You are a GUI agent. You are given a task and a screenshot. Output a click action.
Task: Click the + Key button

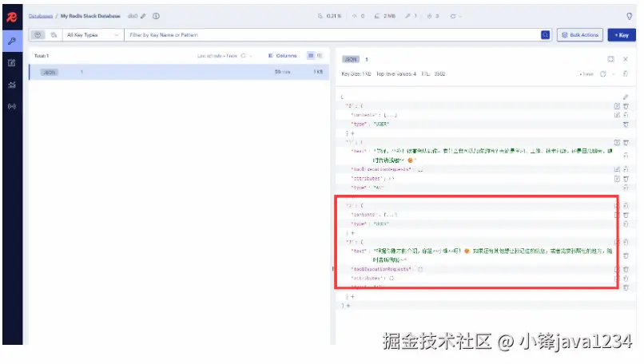pyautogui.click(x=622, y=35)
